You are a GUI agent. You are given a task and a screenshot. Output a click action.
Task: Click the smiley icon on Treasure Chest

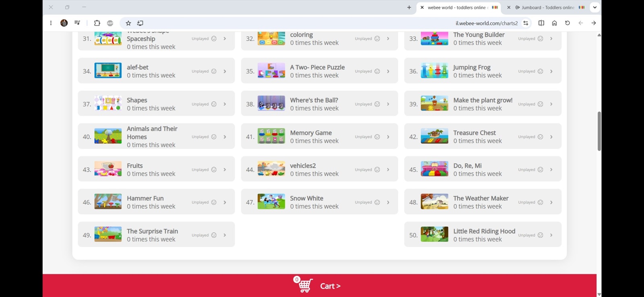541,137
